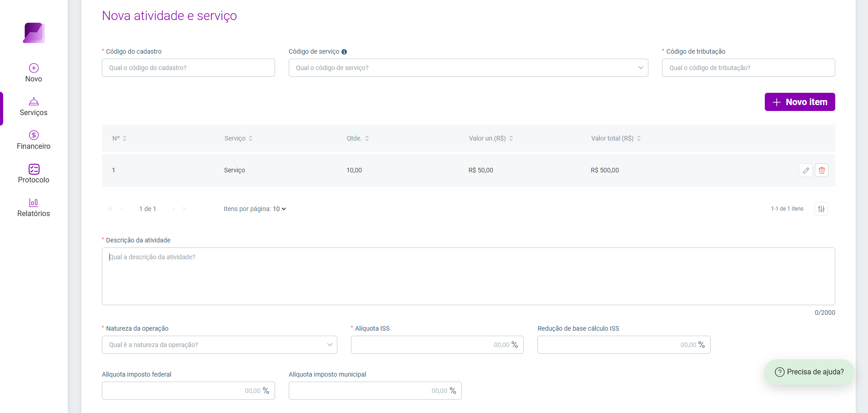The image size is (868, 413).
Task: Click the app logo at top left
Action: 34,33
